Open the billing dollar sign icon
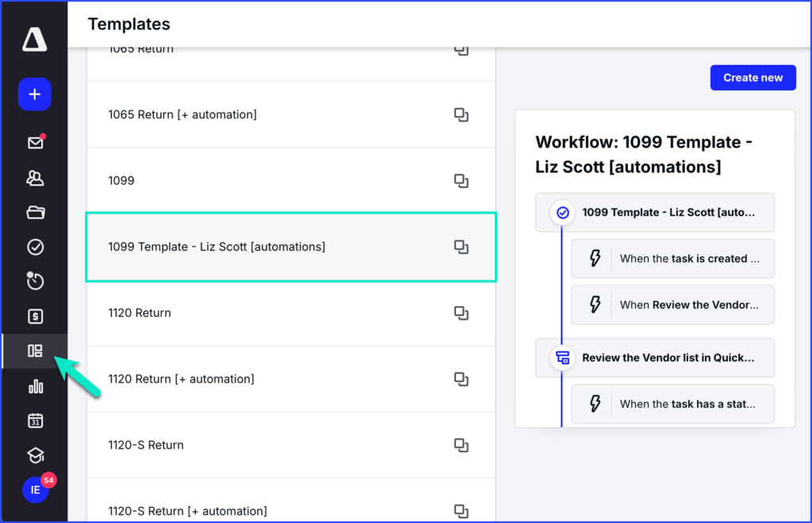812x523 pixels. (35, 317)
